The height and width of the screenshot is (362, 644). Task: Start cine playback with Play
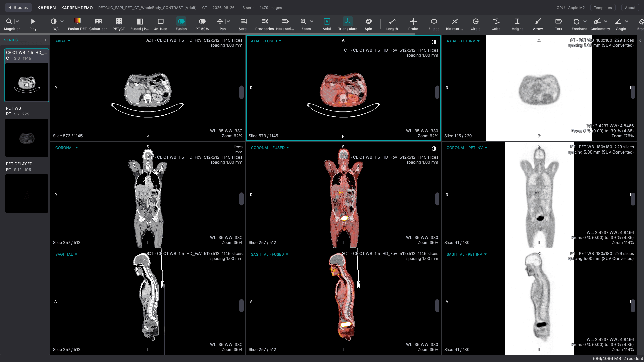(33, 24)
